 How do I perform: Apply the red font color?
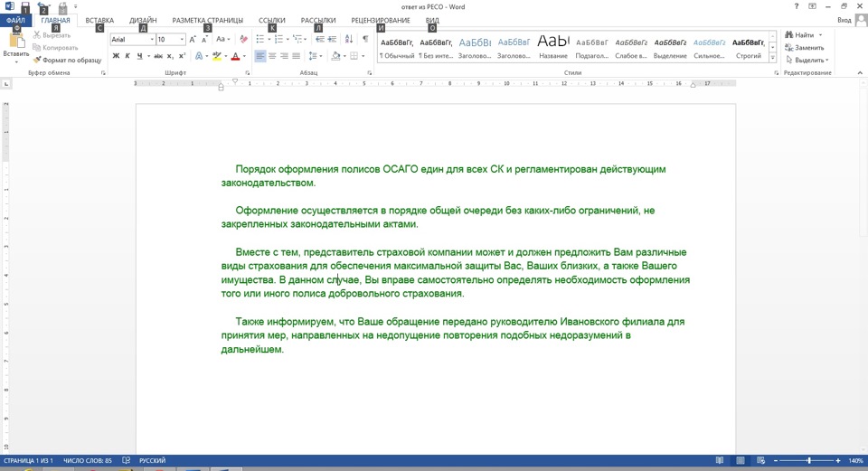pyautogui.click(x=235, y=56)
